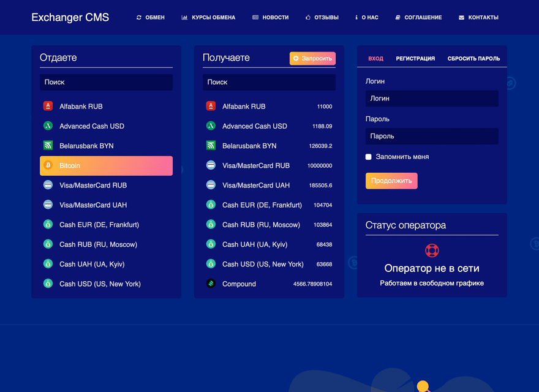The width and height of the screenshot is (539, 392).
Task: Click the Запросить button in Получаете panel
Action: [312, 58]
